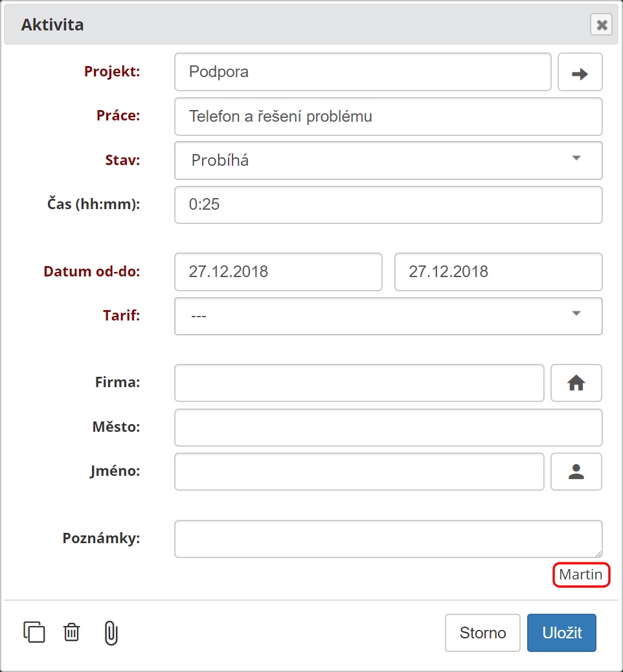The width and height of the screenshot is (623, 672).
Task: Open contact picker with the person icon
Action: 576,471
